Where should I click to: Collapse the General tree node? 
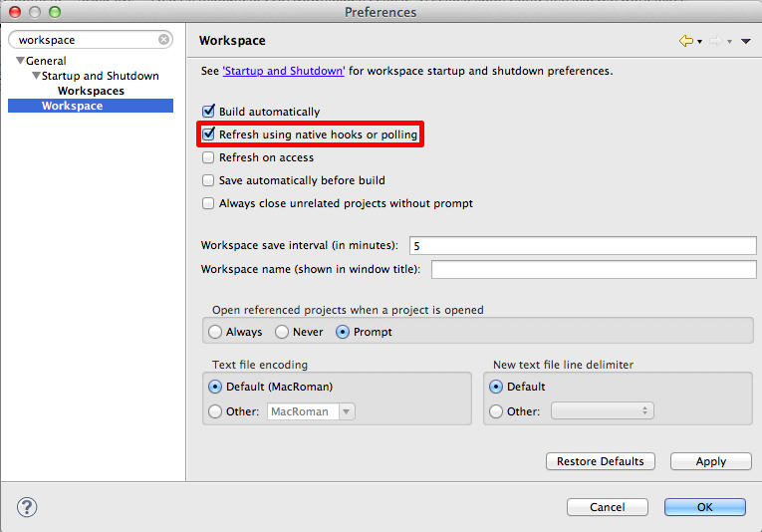pyautogui.click(x=20, y=61)
